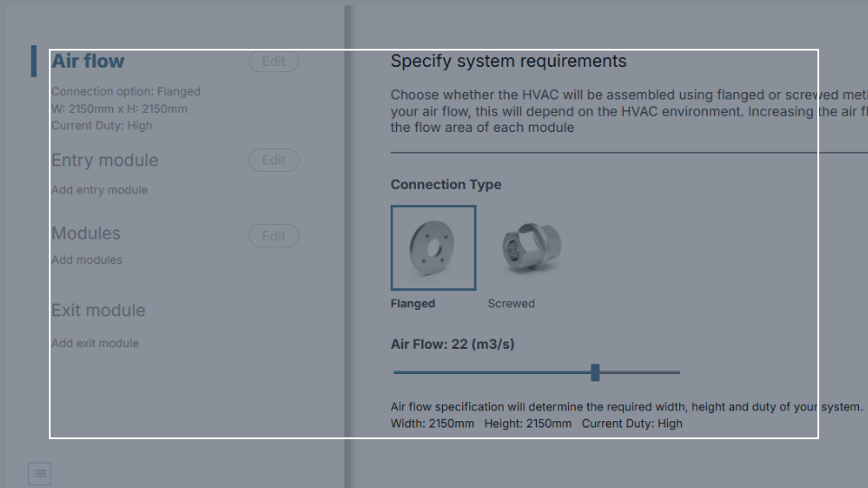The height and width of the screenshot is (488, 868).
Task: Click the Connection option: Flanged summary line
Action: [x=126, y=91]
